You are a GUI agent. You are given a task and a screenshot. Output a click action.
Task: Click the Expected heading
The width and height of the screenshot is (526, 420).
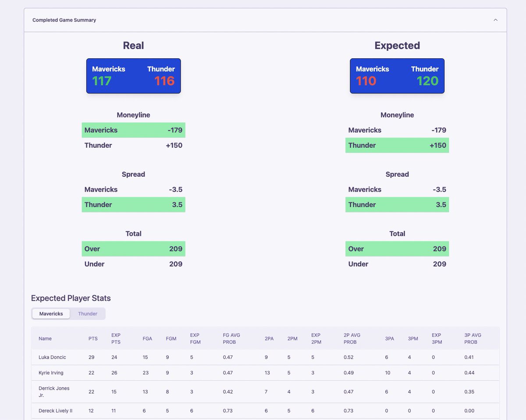(x=397, y=46)
